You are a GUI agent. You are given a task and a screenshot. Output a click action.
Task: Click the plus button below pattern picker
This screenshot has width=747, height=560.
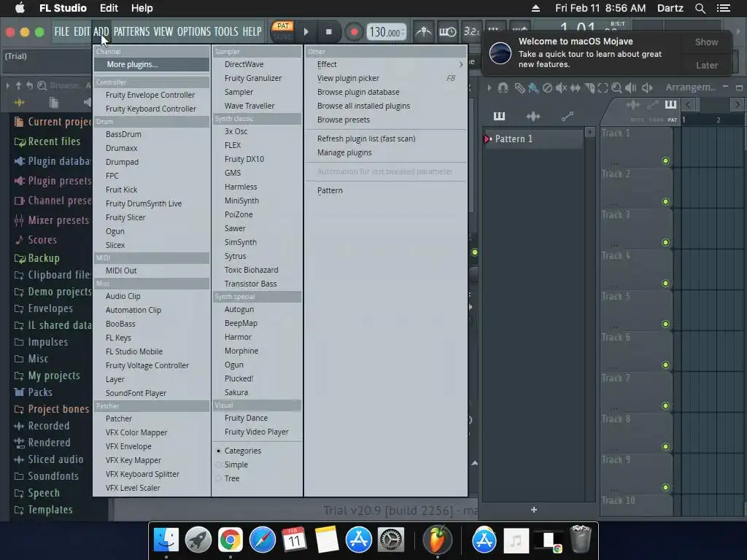533,510
